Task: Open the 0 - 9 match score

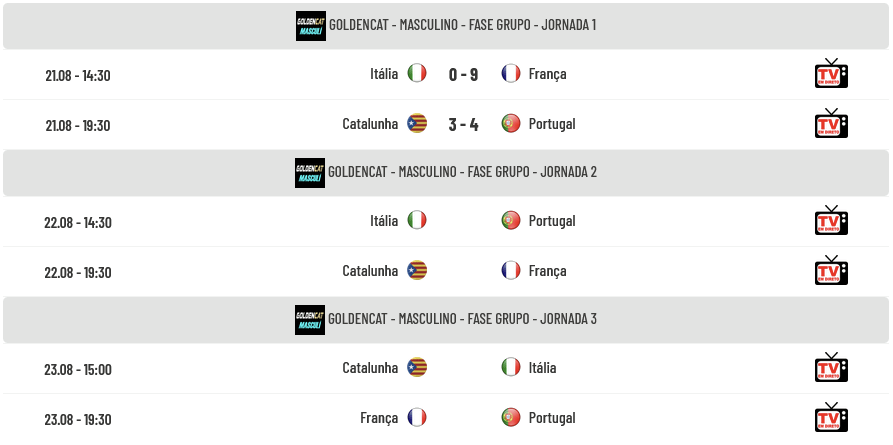Action: pyautogui.click(x=463, y=75)
